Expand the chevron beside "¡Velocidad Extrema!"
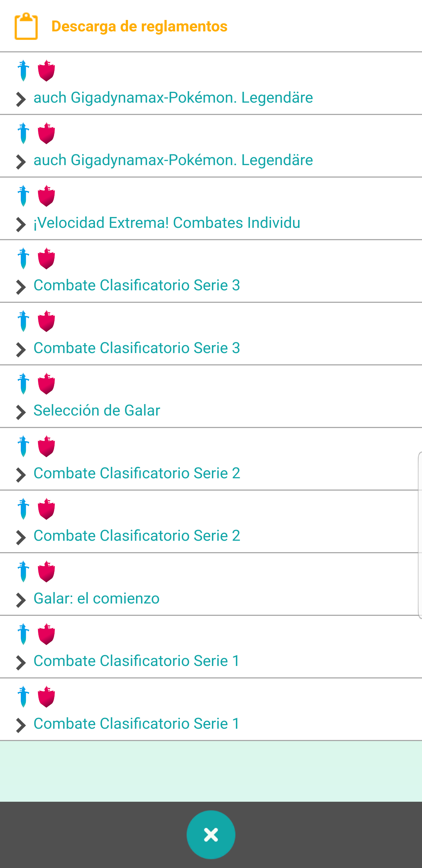This screenshot has height=868, width=422. point(21,225)
